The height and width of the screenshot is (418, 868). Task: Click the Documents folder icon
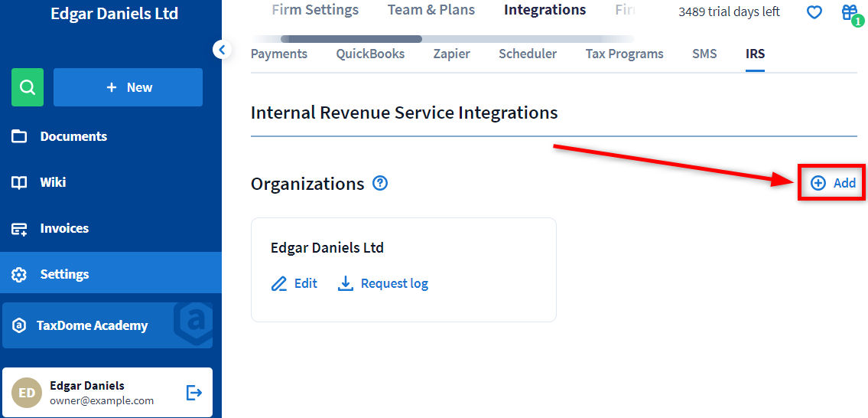tap(19, 136)
